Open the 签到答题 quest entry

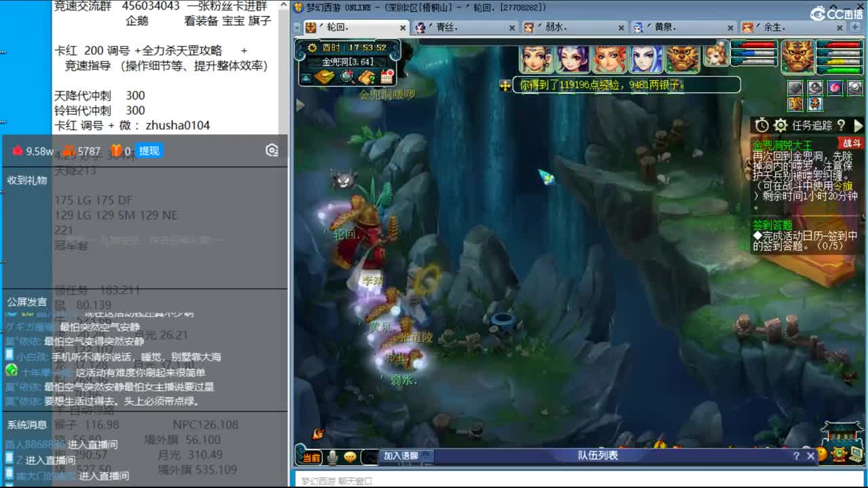pyautogui.click(x=772, y=225)
